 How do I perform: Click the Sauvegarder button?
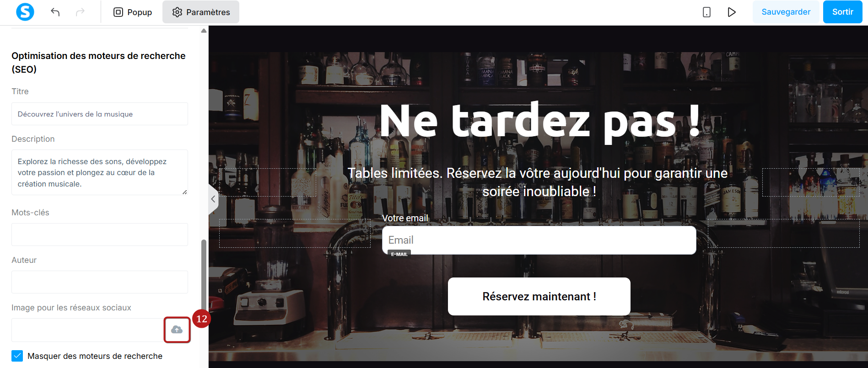(786, 12)
